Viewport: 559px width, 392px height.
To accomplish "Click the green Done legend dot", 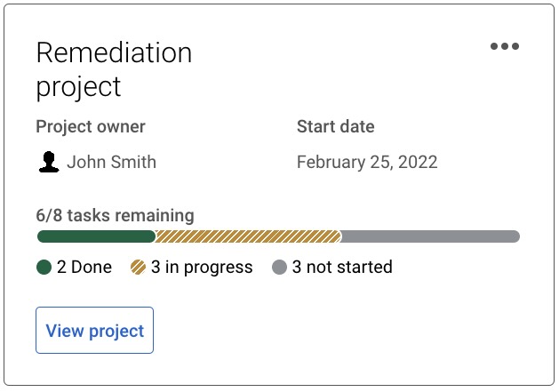I will (44, 267).
